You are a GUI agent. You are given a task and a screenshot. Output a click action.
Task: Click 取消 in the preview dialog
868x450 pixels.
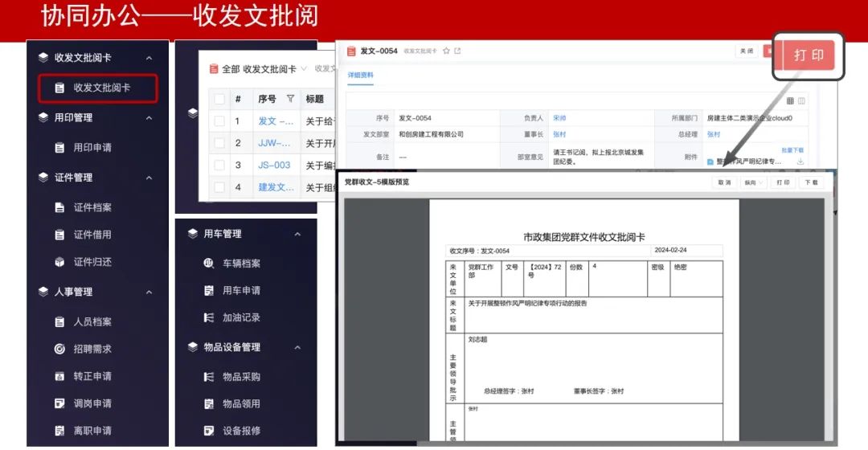click(x=724, y=182)
